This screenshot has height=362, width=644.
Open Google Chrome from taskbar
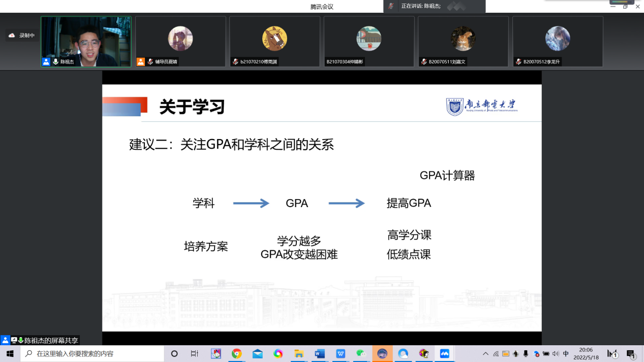point(236,353)
